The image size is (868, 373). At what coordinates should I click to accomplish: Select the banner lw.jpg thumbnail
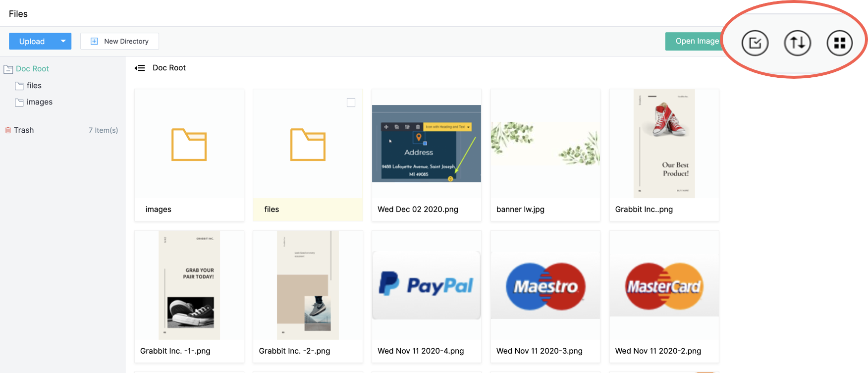coord(545,144)
